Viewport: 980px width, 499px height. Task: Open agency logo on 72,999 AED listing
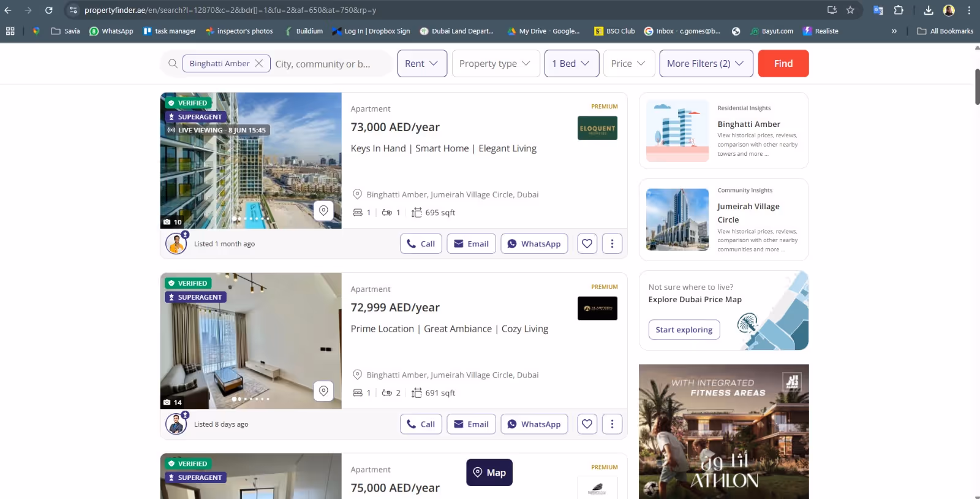(x=597, y=308)
